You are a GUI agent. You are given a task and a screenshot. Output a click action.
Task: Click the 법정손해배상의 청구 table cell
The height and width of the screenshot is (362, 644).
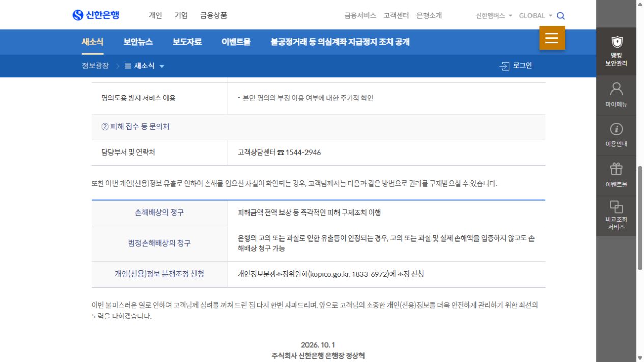pos(159,244)
